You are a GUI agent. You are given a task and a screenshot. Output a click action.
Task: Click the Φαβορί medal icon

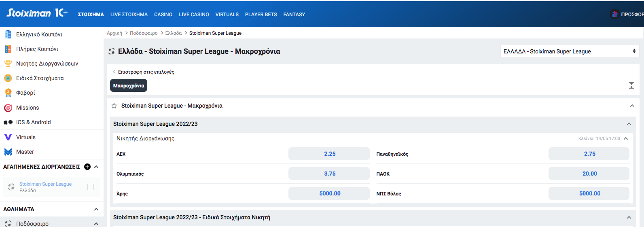tap(8, 93)
